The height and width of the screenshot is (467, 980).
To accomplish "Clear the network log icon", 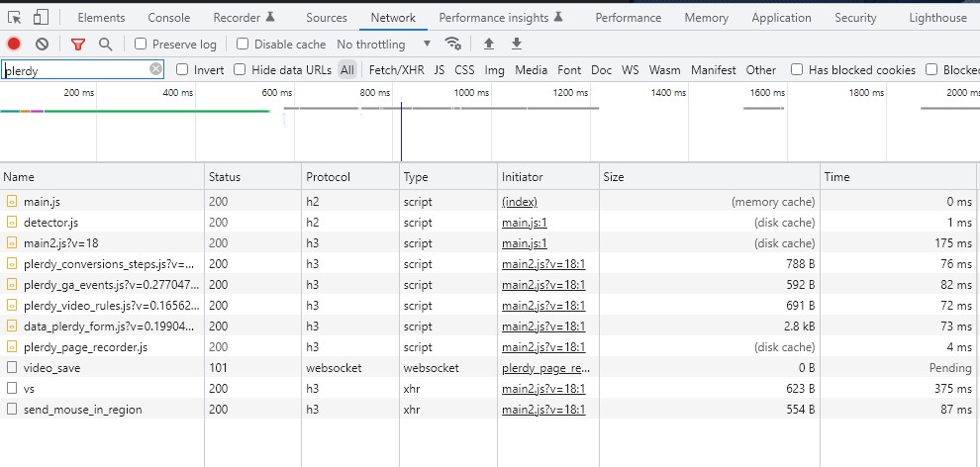I will (42, 44).
